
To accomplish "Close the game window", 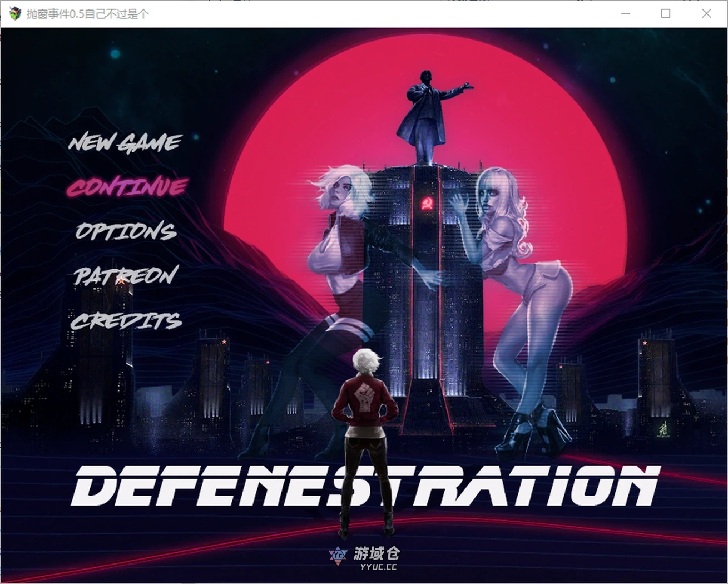I will click(x=706, y=13).
